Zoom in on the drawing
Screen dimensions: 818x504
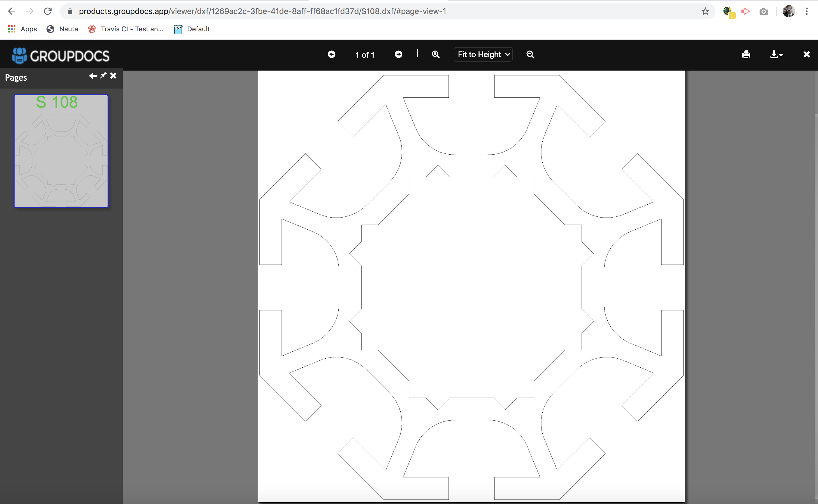(x=436, y=54)
